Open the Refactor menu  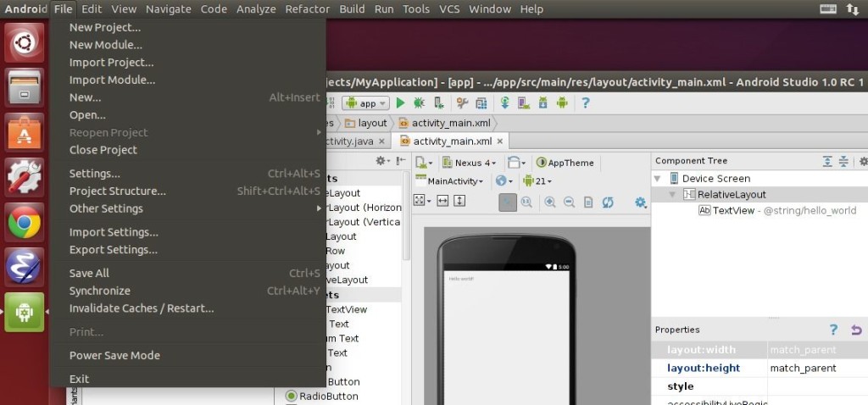tap(307, 8)
